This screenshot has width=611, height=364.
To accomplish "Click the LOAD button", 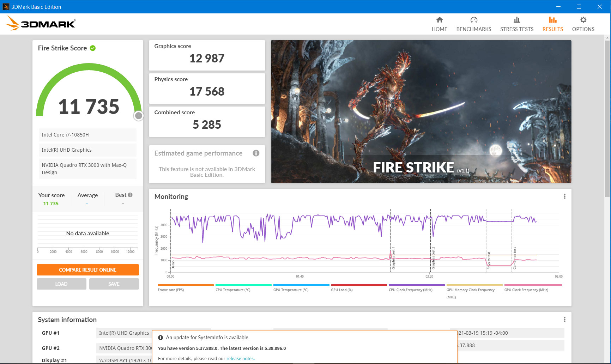I will click(x=61, y=284).
